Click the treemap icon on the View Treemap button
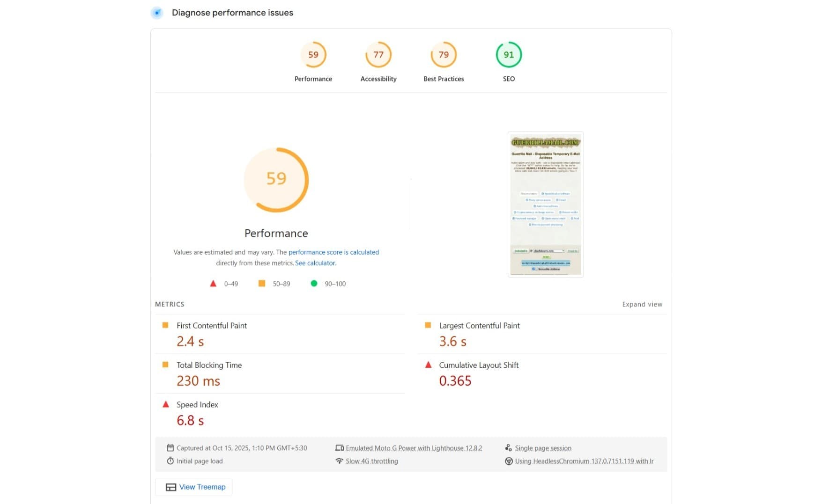Image resolution: width=822 pixels, height=504 pixels. click(170, 487)
